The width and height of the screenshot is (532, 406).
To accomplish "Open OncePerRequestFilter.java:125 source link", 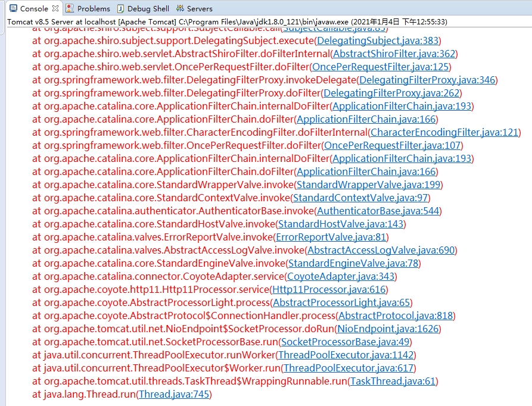I will tap(380, 67).
